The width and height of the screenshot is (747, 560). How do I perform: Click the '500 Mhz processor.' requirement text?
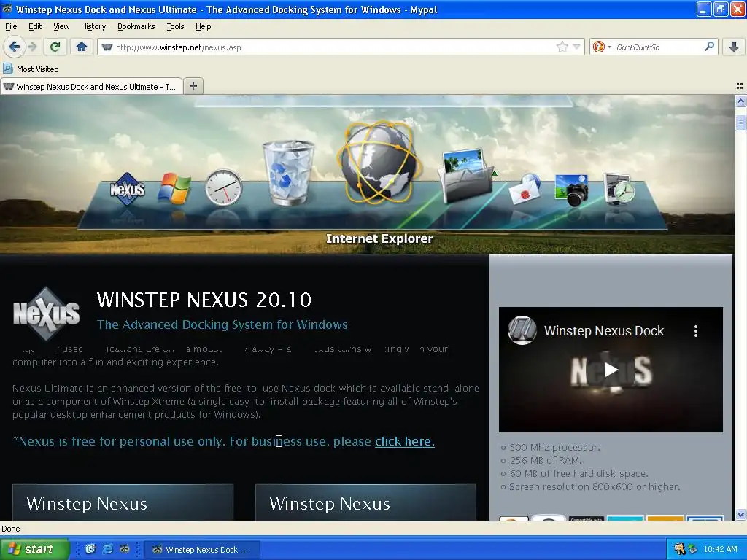click(x=554, y=447)
